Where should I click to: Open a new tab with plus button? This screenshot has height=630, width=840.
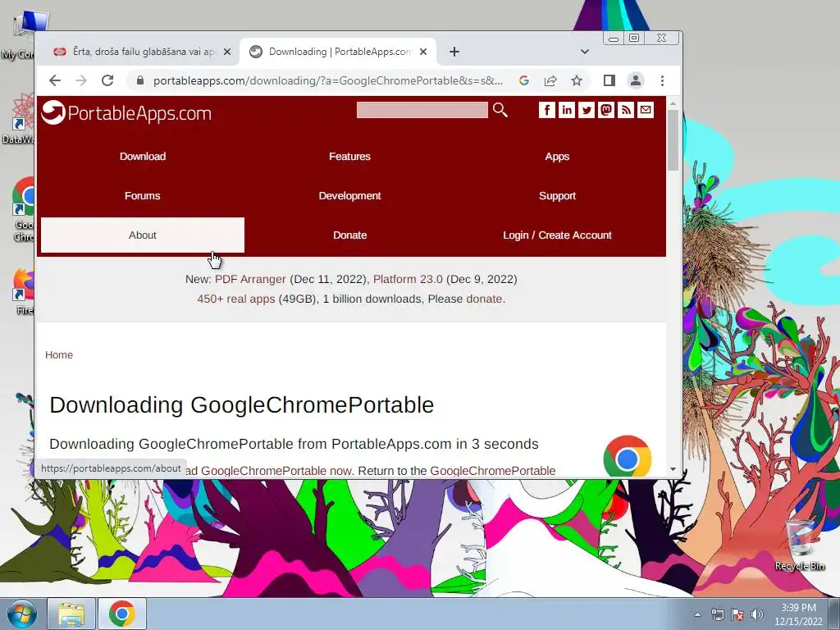coord(454,52)
